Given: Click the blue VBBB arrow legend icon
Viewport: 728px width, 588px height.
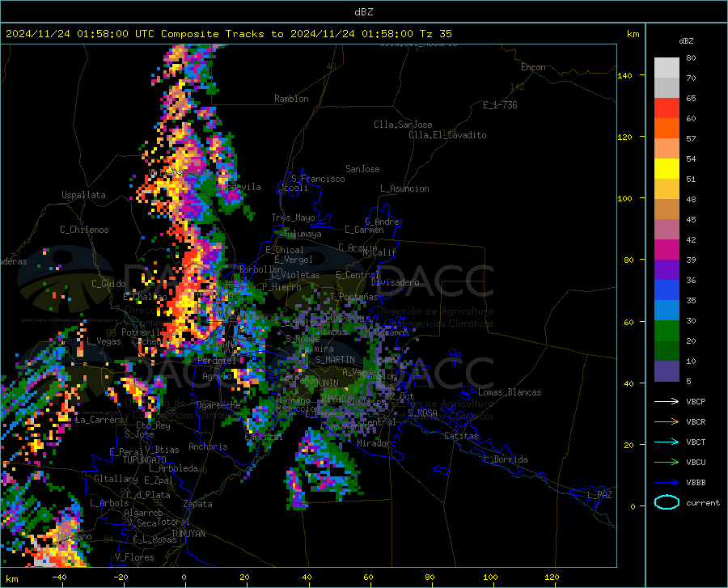Looking at the screenshot, I should 667,483.
